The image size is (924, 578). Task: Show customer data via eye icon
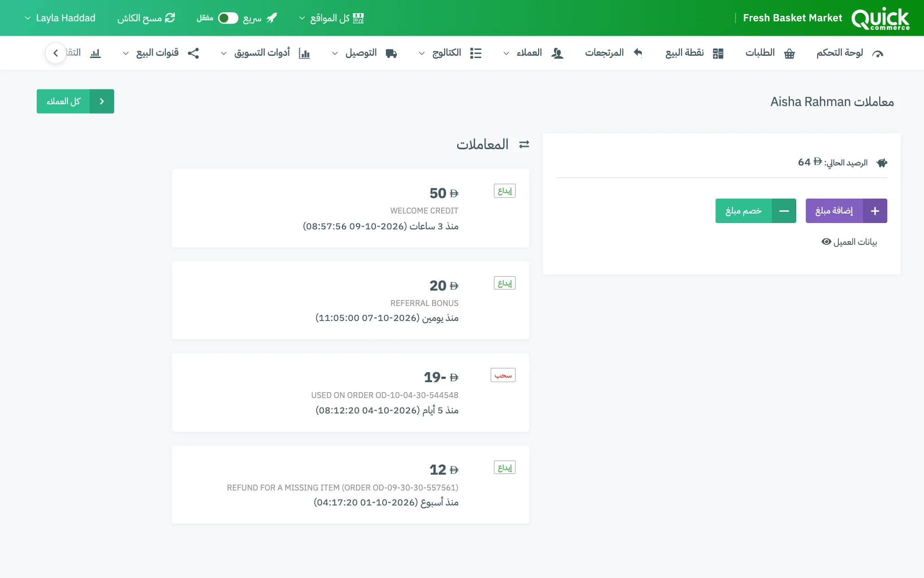click(x=826, y=242)
